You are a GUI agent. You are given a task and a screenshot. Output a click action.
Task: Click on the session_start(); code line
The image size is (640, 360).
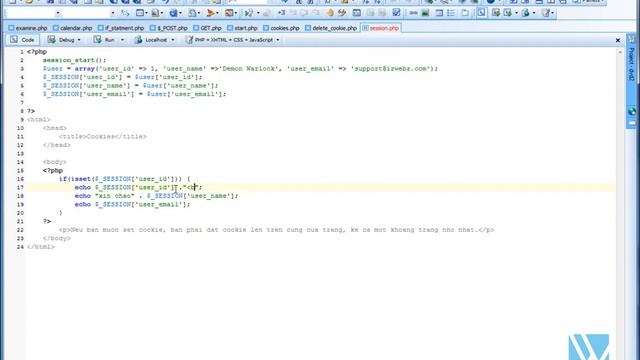coord(74,60)
